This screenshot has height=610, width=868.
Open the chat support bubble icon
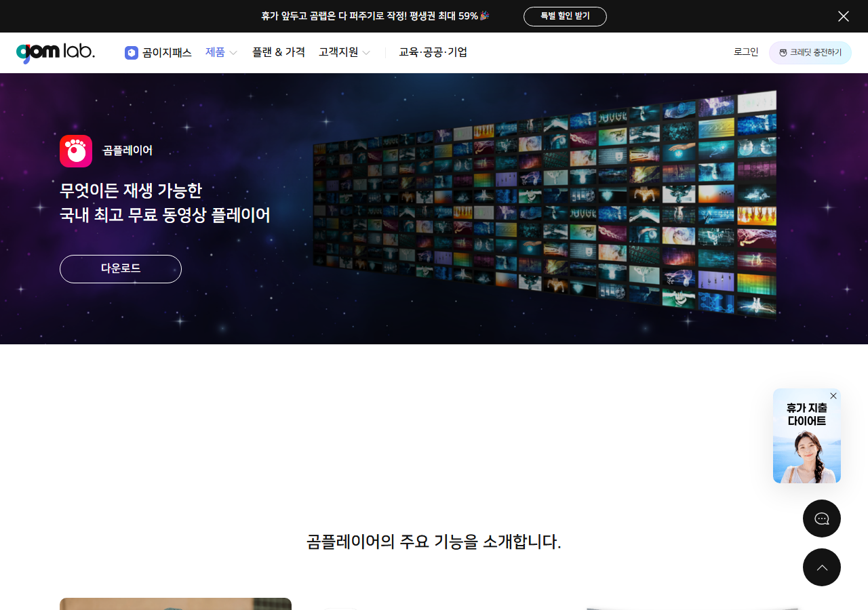[x=822, y=518]
